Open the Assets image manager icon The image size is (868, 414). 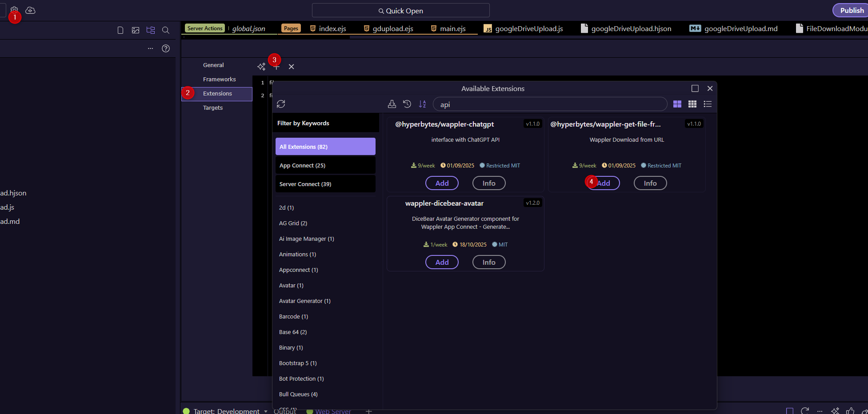[136, 30]
